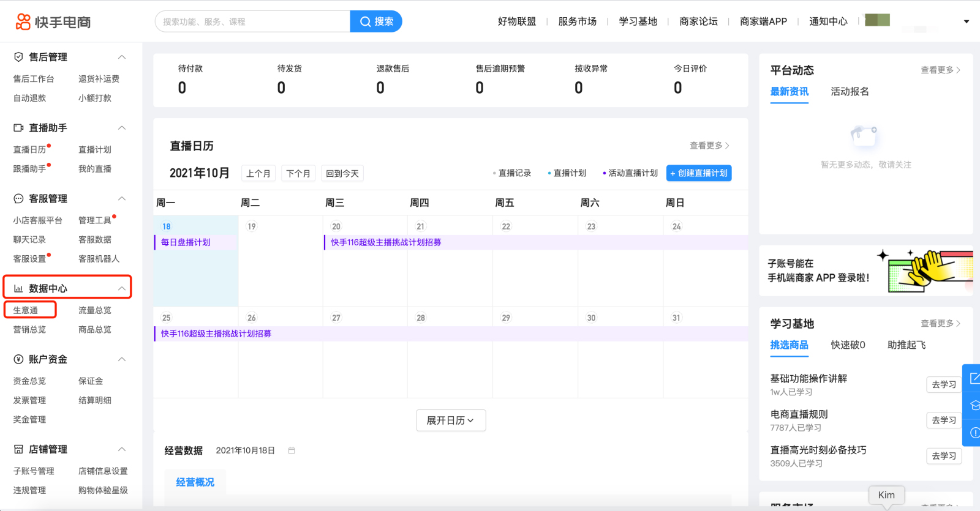Open the account dropdown arrow at top right

[967, 21]
